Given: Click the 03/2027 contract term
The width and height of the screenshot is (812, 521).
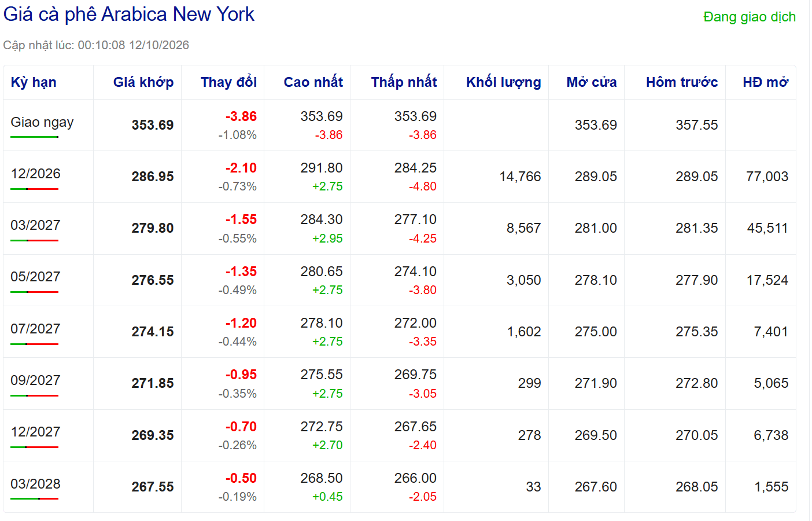Looking at the screenshot, I should pyautogui.click(x=35, y=225).
